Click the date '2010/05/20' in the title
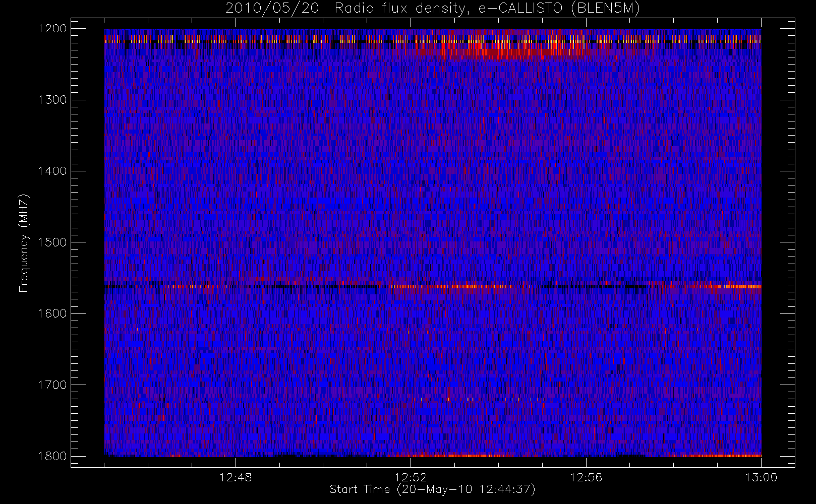Screen dimensions: 816x504 click(x=272, y=9)
